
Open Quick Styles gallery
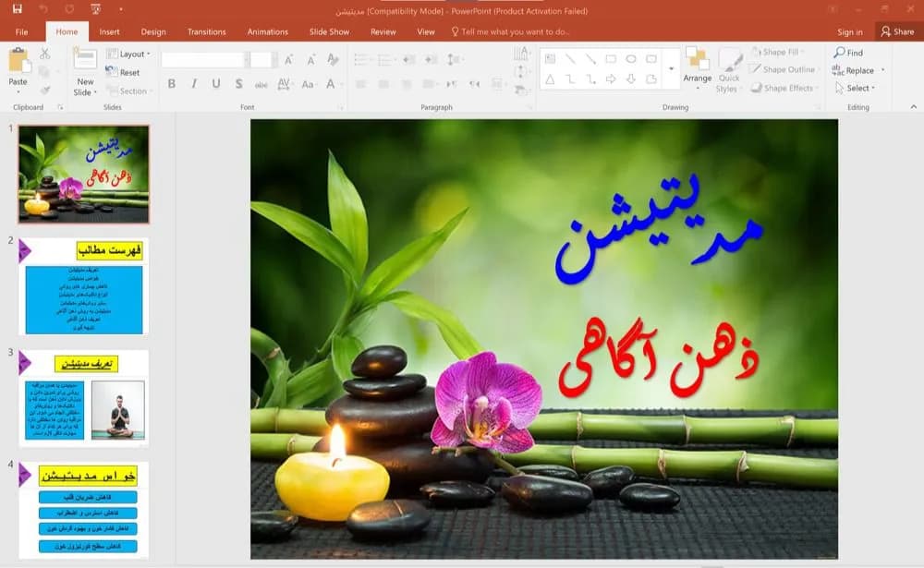[x=728, y=71]
